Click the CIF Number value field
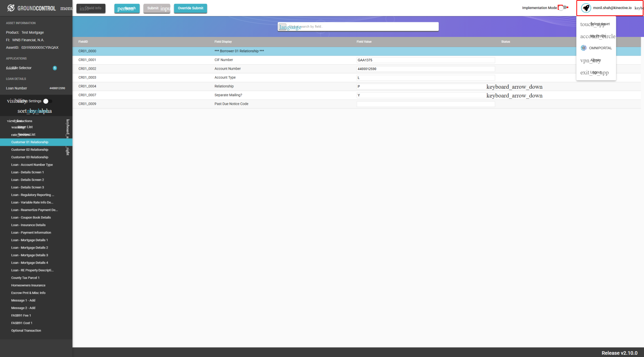644x357 pixels. [x=425, y=60]
